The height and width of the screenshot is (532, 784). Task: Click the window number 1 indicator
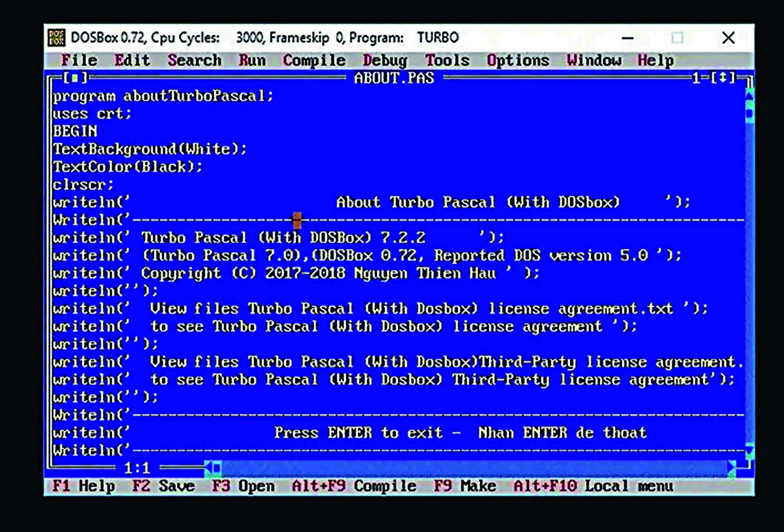pos(696,78)
